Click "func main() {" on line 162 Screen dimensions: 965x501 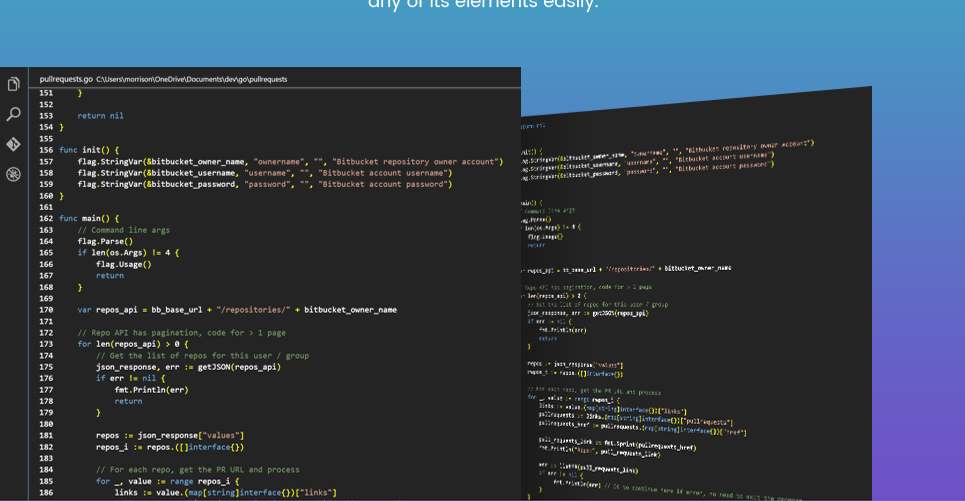[89, 218]
